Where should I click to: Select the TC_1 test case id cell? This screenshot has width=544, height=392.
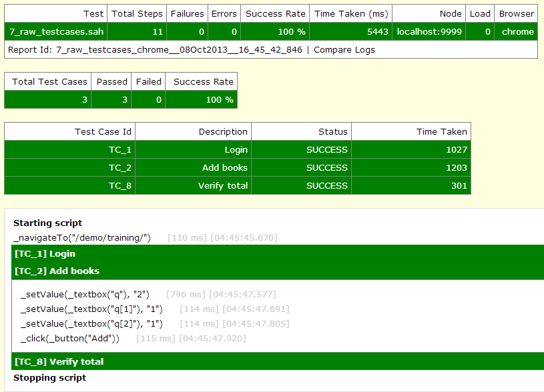(120, 150)
